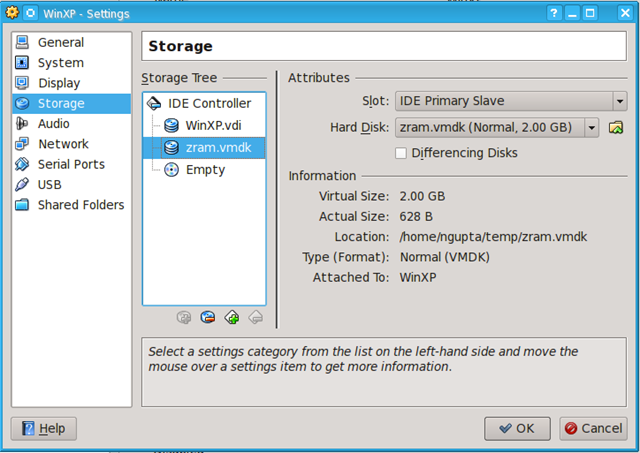Open the Slot dropdown IDE Primary Slave

pos(511,101)
